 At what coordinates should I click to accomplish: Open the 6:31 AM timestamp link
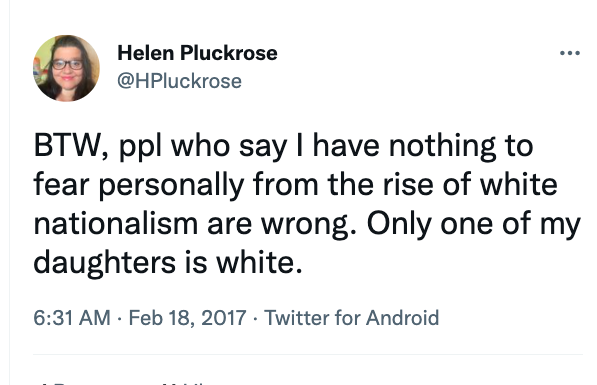72,318
